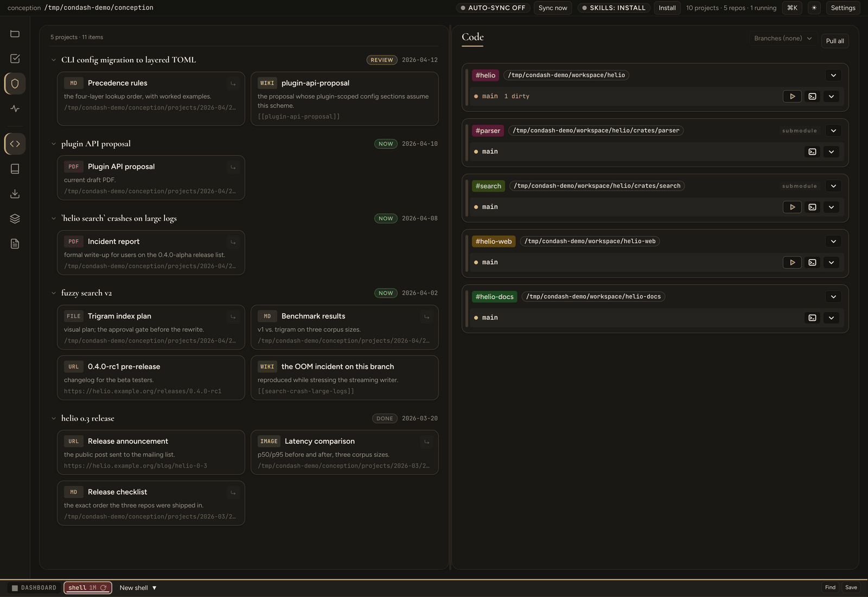Open the helio main branch dropdown
The width and height of the screenshot is (868, 597).
(x=831, y=96)
